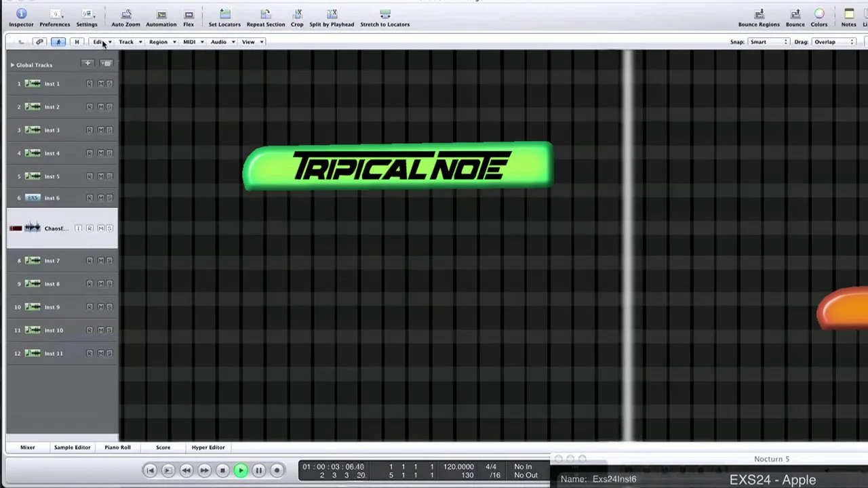The height and width of the screenshot is (488, 868).
Task: Toggle input monitoring on ChaosE track
Action: point(79,228)
